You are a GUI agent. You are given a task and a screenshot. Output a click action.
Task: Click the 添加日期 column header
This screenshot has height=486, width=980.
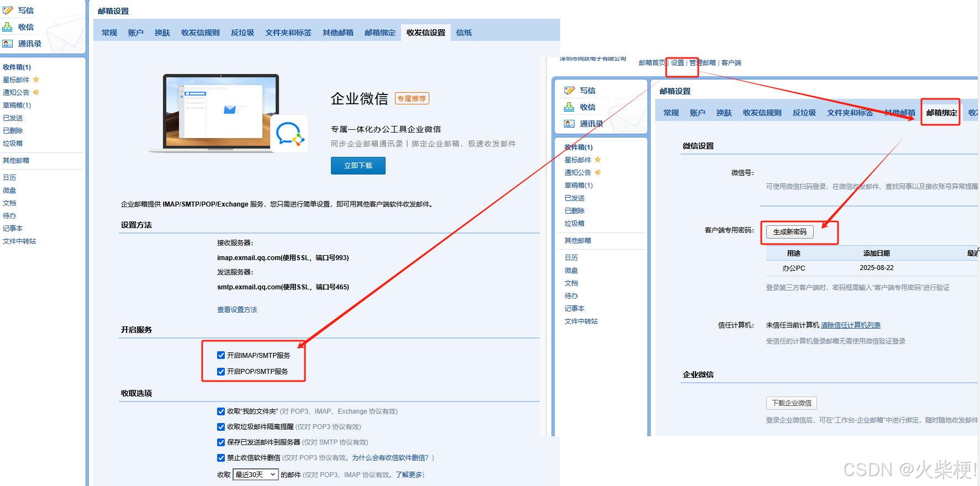pyautogui.click(x=877, y=253)
